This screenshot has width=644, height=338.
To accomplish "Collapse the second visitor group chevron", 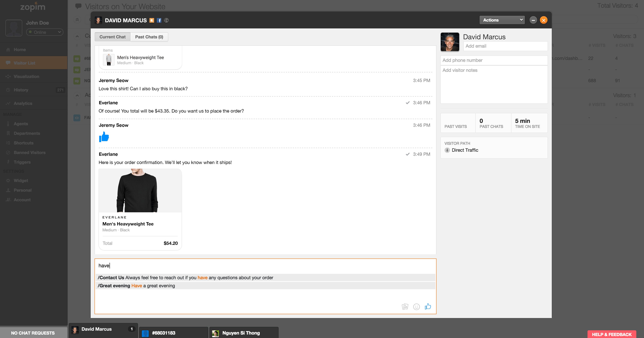I will pyautogui.click(x=77, y=95).
